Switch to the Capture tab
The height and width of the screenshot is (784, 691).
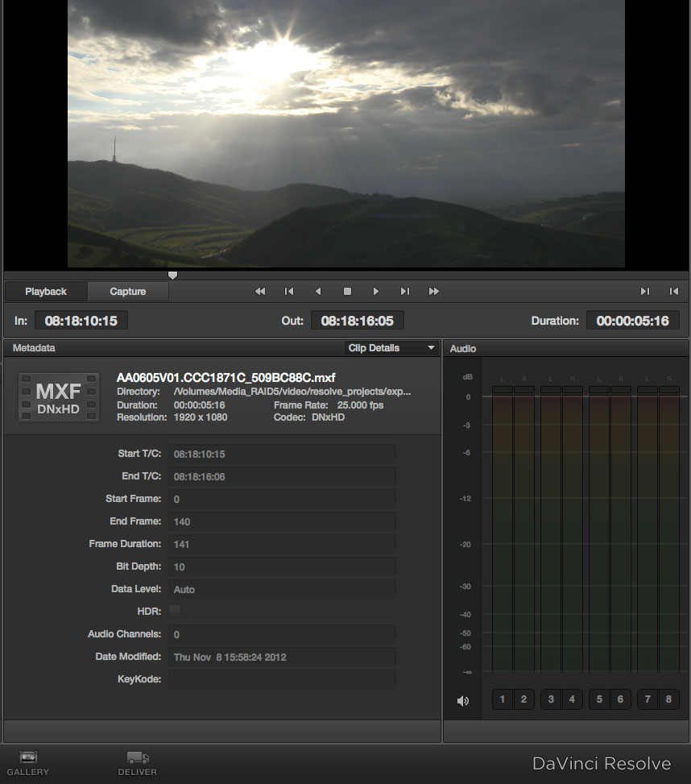128,292
